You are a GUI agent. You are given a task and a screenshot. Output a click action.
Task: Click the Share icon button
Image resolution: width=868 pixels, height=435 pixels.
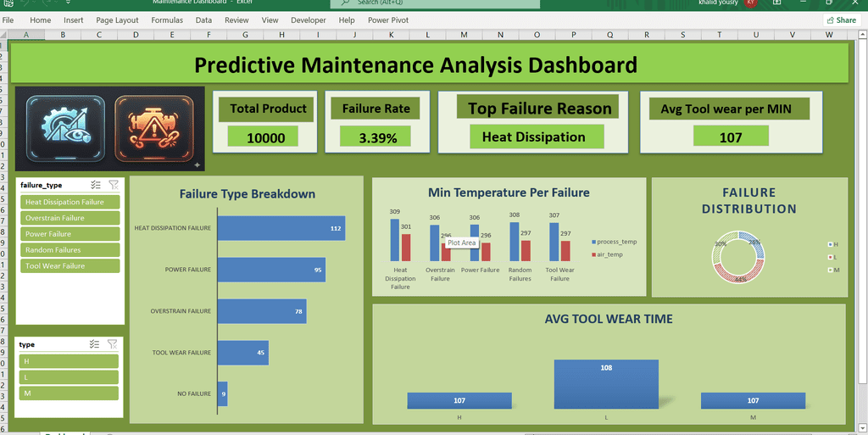841,20
